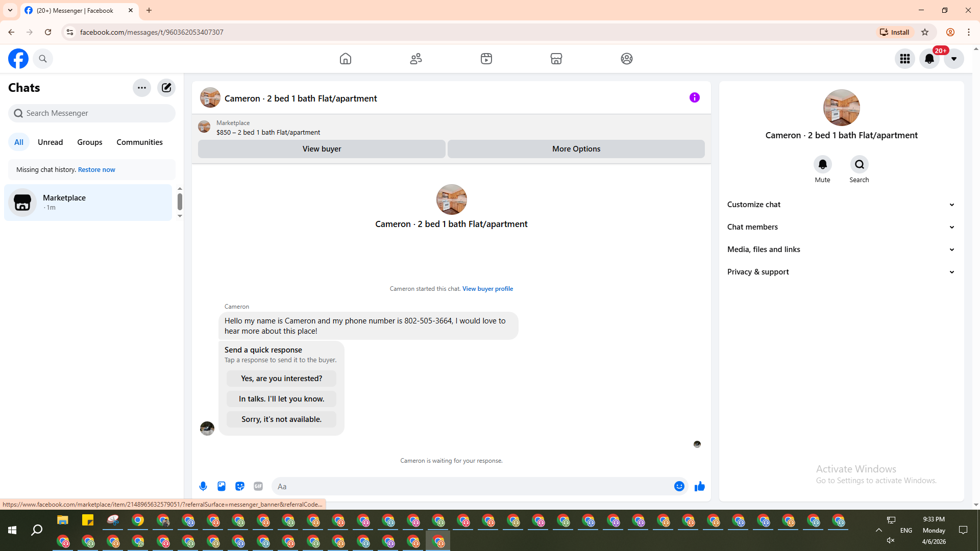Open Sticky Notes from the taskbar

(88, 520)
